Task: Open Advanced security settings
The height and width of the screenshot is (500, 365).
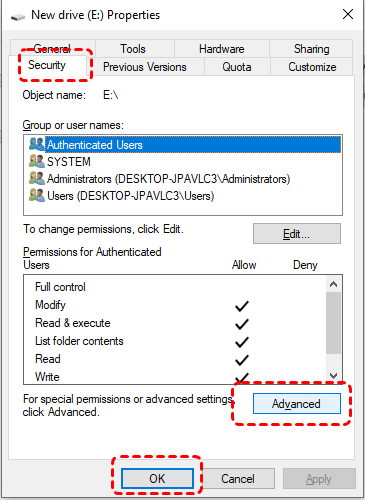Action: [x=297, y=404]
